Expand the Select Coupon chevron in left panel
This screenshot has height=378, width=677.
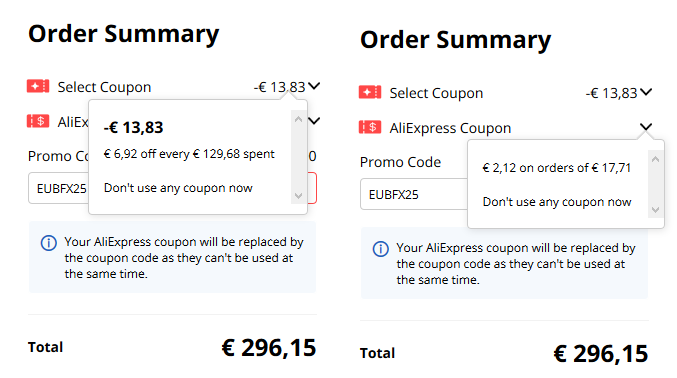point(314,86)
